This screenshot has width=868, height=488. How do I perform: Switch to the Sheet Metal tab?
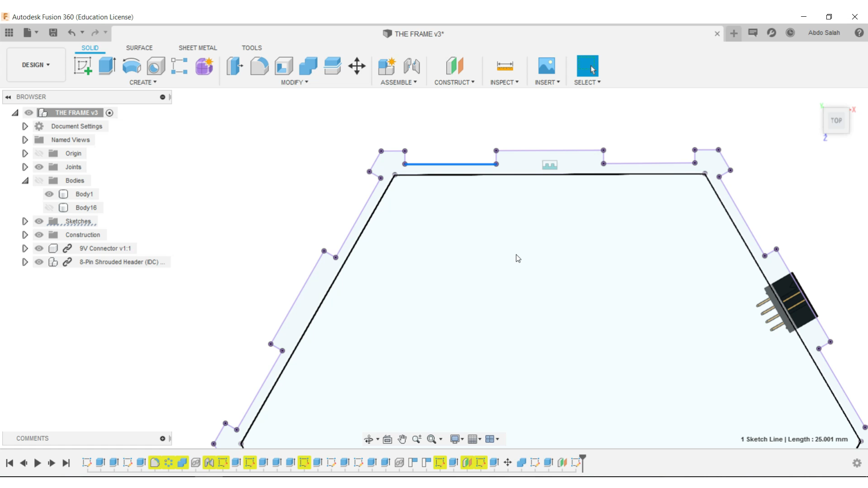(x=197, y=47)
